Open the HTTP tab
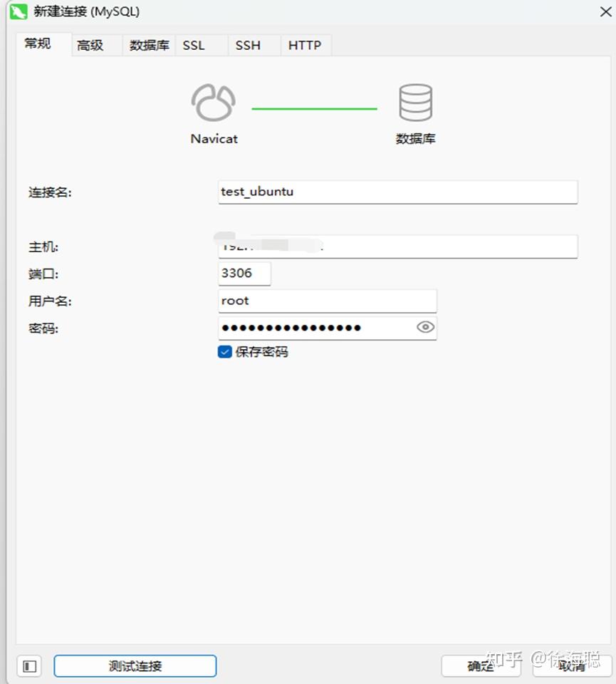The height and width of the screenshot is (684, 616). pos(305,45)
